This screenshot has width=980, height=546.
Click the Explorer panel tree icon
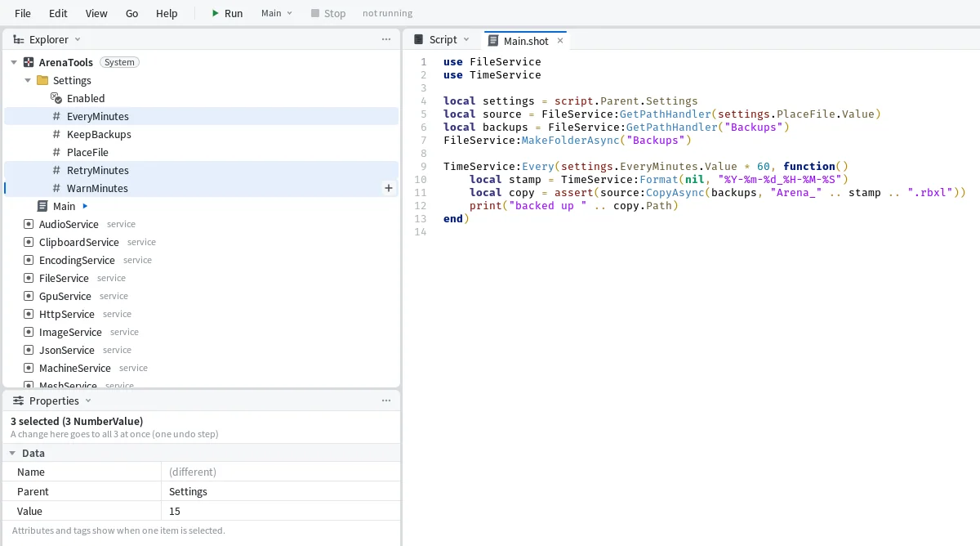pyautogui.click(x=18, y=39)
